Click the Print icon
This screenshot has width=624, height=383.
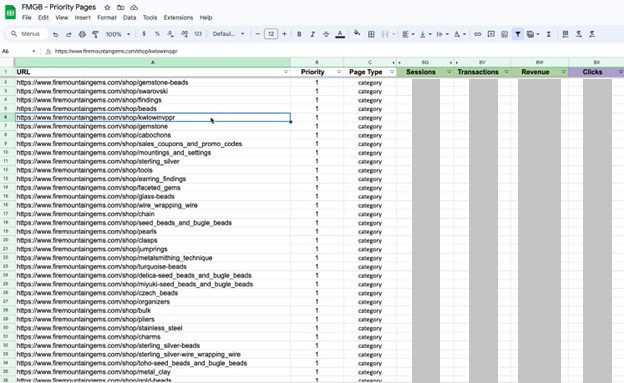(x=82, y=34)
